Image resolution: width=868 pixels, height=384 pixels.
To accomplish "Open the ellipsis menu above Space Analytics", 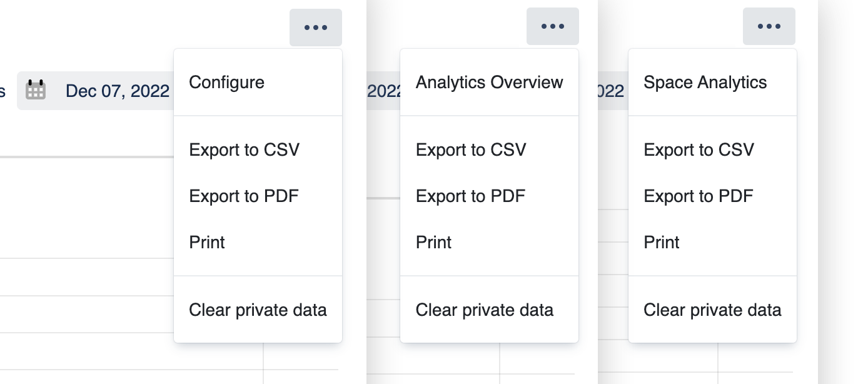I will (769, 26).
